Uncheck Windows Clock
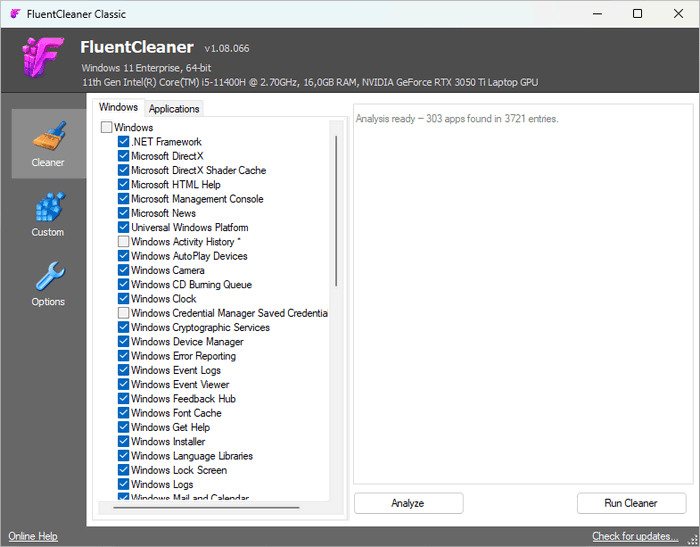 (x=123, y=299)
